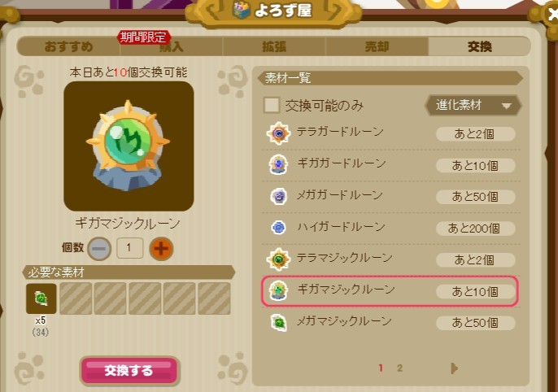Choose the メガガードルーン icon
Image resolution: width=558 pixels, height=392 pixels.
click(x=279, y=196)
